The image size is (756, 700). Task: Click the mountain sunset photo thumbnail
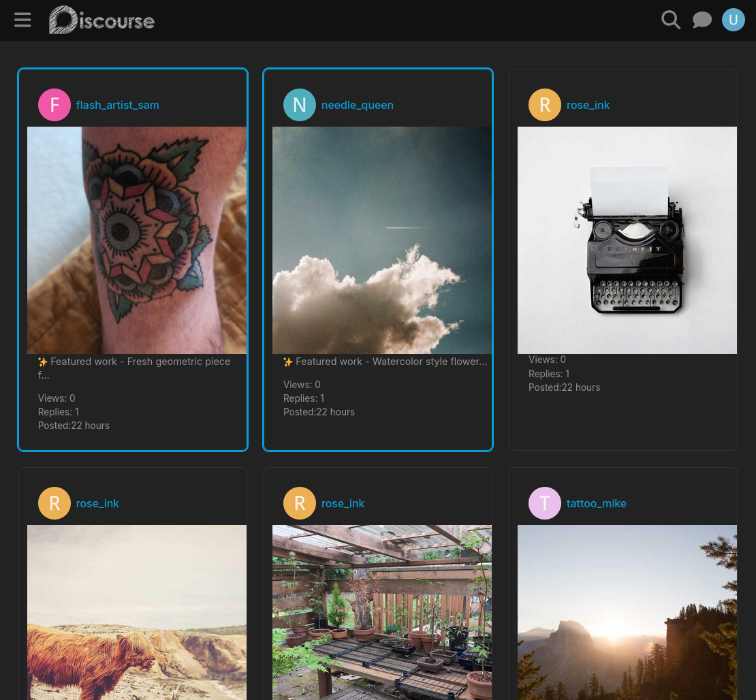click(x=627, y=613)
